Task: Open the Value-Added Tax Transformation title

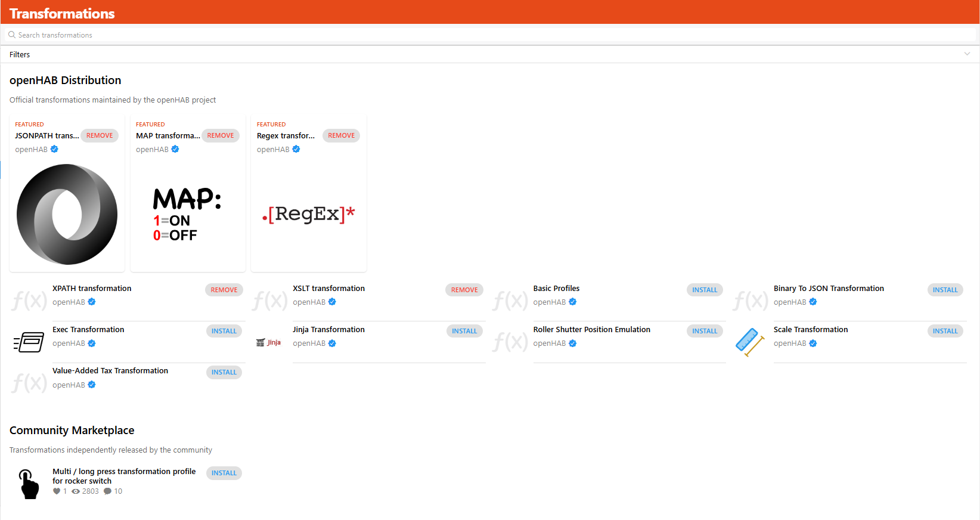Action: click(110, 370)
